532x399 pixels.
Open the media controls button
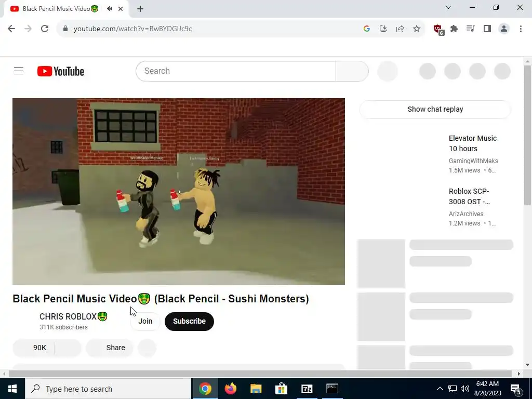coord(470,29)
